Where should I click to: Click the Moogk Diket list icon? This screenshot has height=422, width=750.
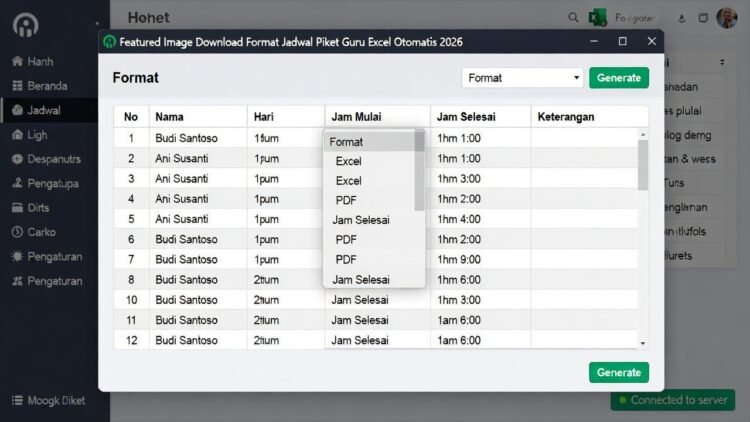pyautogui.click(x=18, y=400)
